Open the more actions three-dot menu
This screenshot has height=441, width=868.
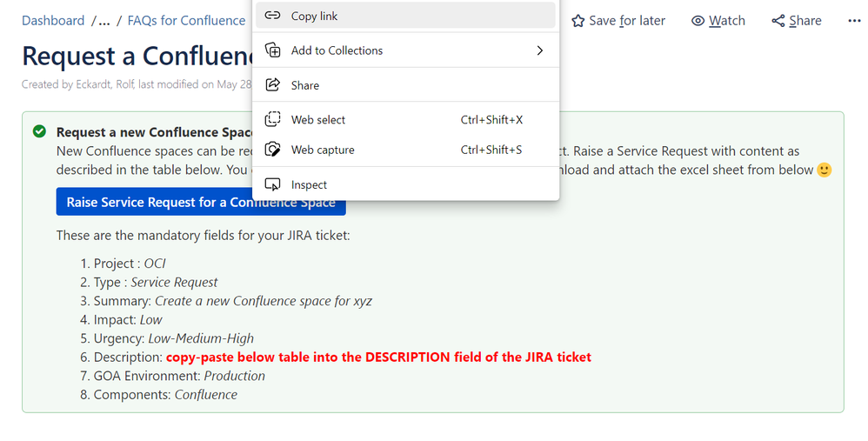[854, 21]
